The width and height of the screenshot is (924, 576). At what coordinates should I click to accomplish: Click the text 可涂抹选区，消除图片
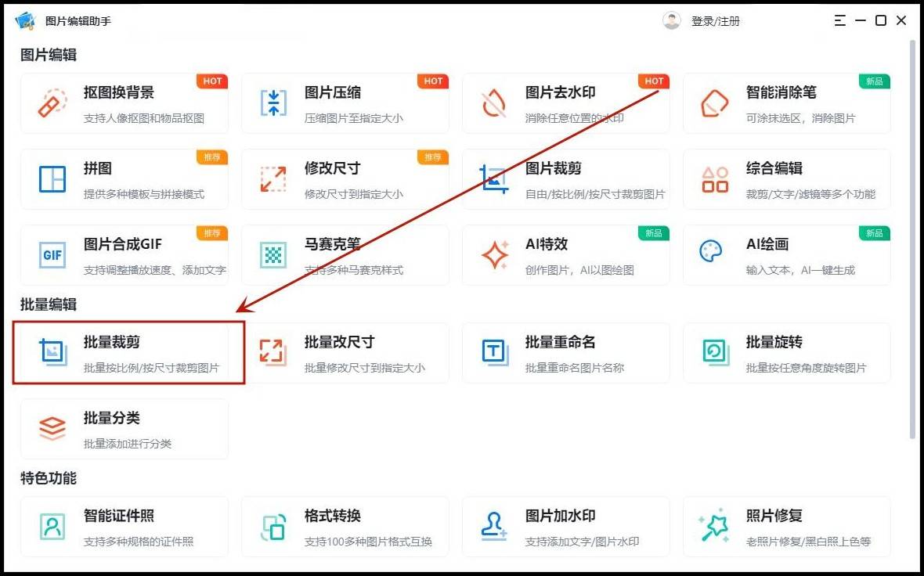800,118
